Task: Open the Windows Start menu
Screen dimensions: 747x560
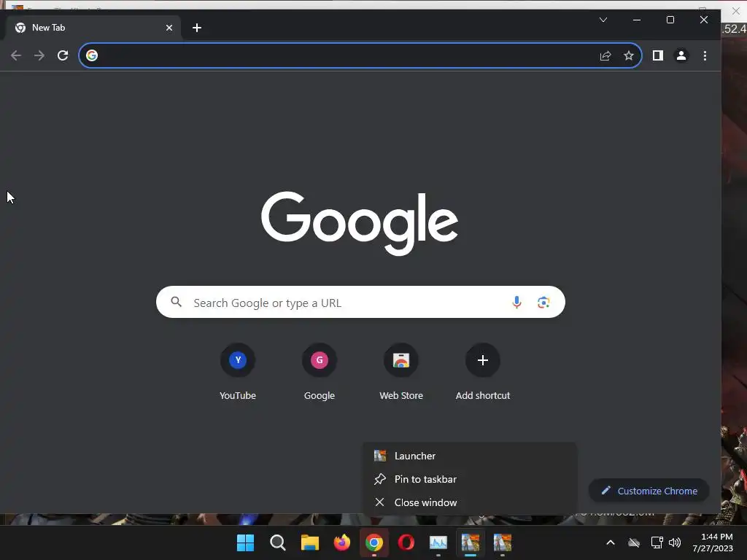Action: [245, 542]
